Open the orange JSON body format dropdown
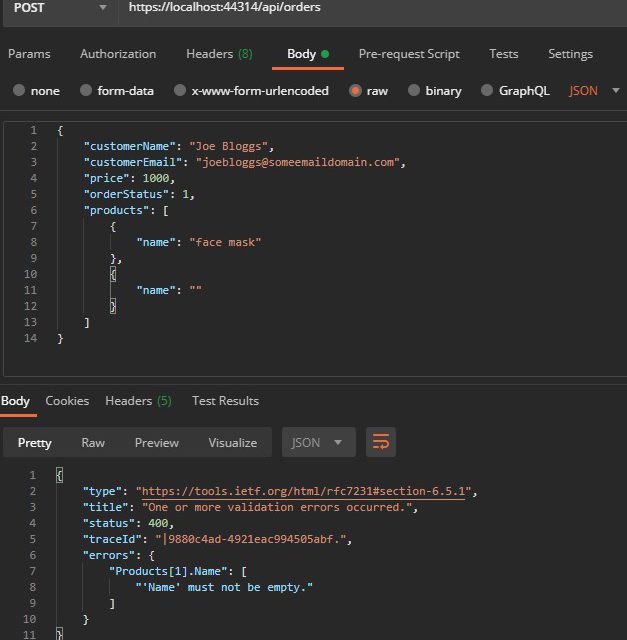627x640 pixels. tap(592, 90)
